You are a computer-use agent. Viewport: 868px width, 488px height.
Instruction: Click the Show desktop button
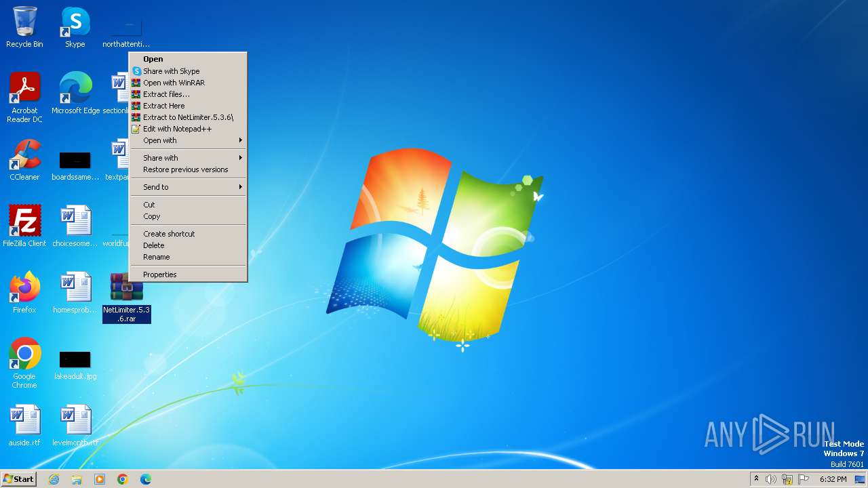coord(860,479)
